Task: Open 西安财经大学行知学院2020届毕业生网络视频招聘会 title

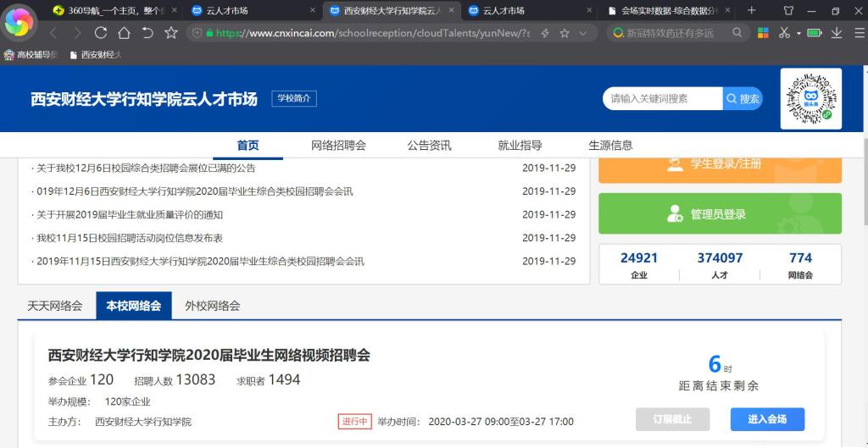Action: tap(209, 355)
